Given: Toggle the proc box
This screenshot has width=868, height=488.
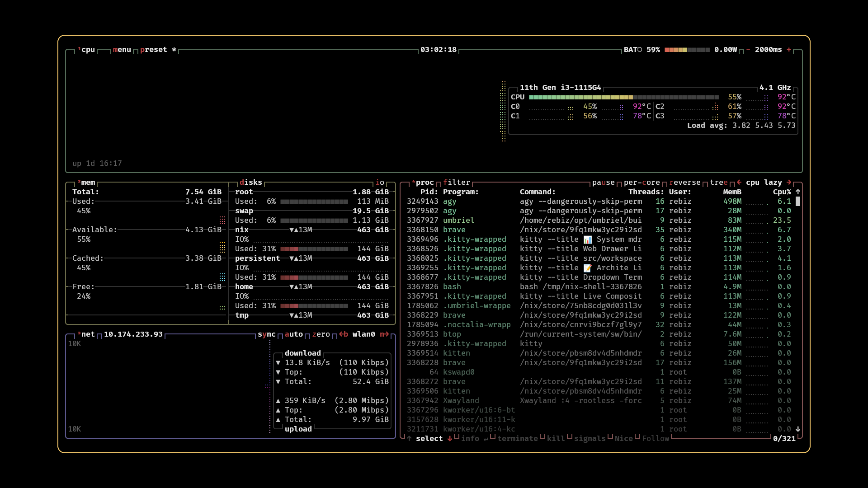Looking at the screenshot, I should coord(423,183).
